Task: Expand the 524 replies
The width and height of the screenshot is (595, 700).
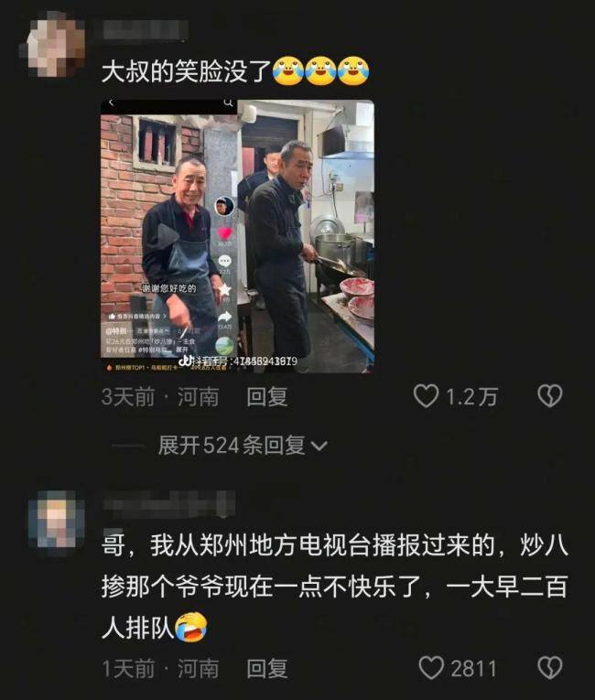Action: pos(232,445)
